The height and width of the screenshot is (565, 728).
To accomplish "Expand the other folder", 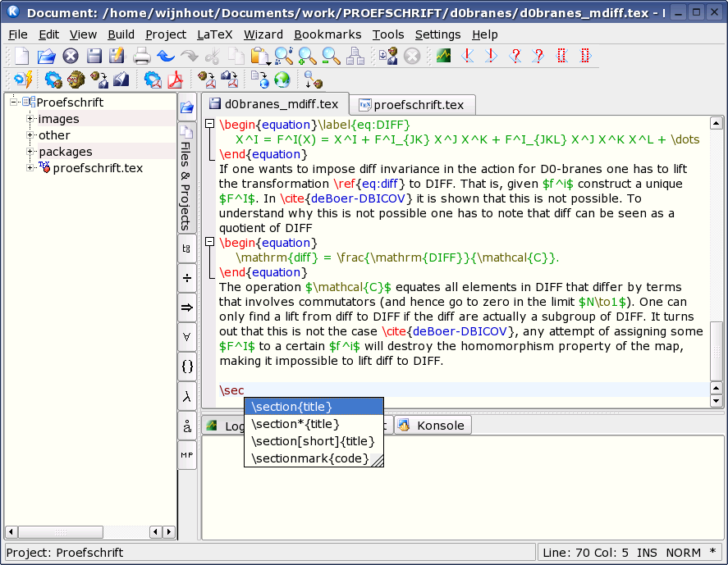I will [x=30, y=135].
